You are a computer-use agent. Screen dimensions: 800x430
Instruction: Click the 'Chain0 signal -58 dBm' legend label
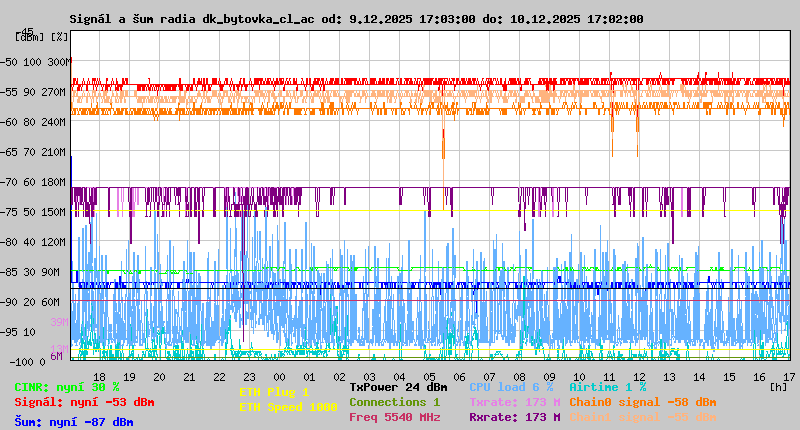point(643,402)
